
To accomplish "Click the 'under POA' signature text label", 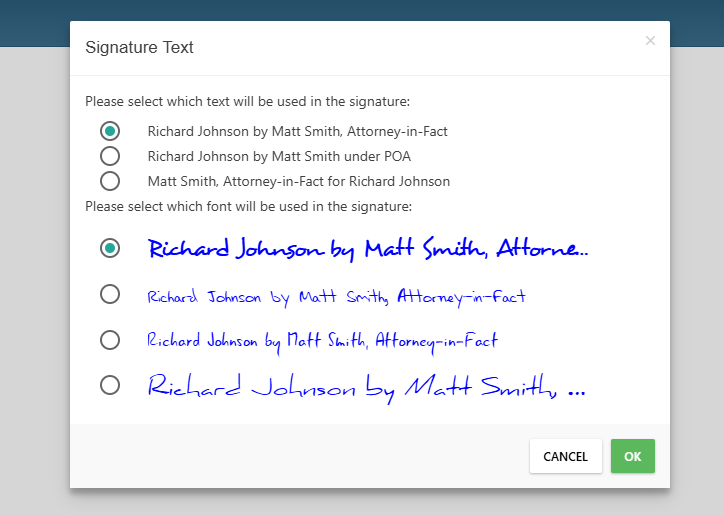I will 279,156.
